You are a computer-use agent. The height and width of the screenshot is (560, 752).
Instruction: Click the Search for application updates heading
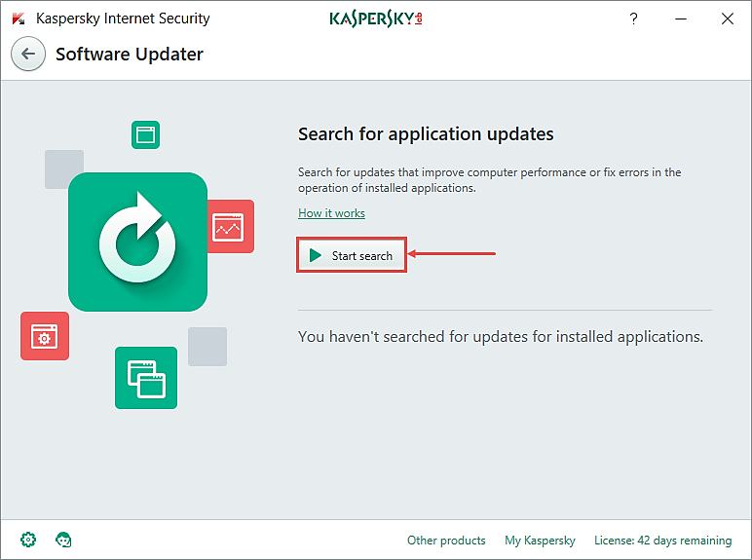pyautogui.click(x=426, y=134)
